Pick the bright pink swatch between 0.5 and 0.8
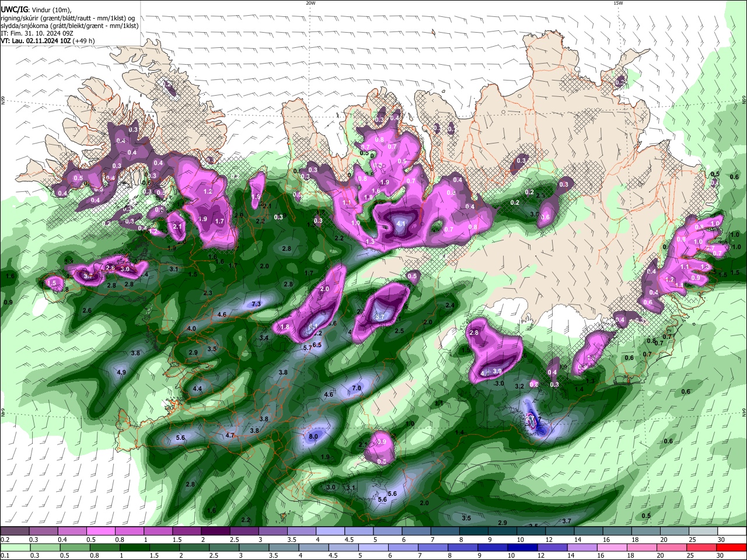The width and height of the screenshot is (747, 560). click(100, 531)
